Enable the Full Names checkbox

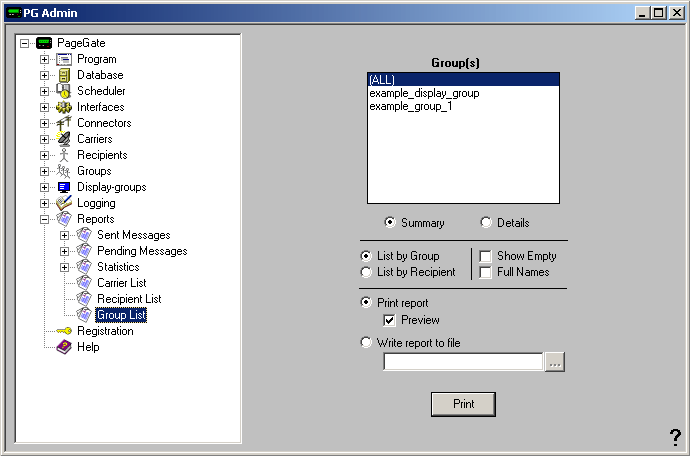pyautogui.click(x=485, y=272)
